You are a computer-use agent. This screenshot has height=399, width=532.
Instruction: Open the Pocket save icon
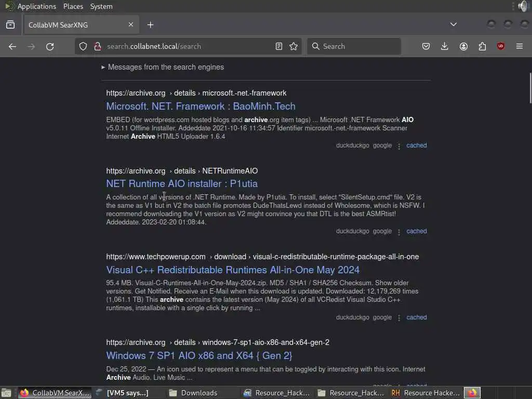click(426, 46)
